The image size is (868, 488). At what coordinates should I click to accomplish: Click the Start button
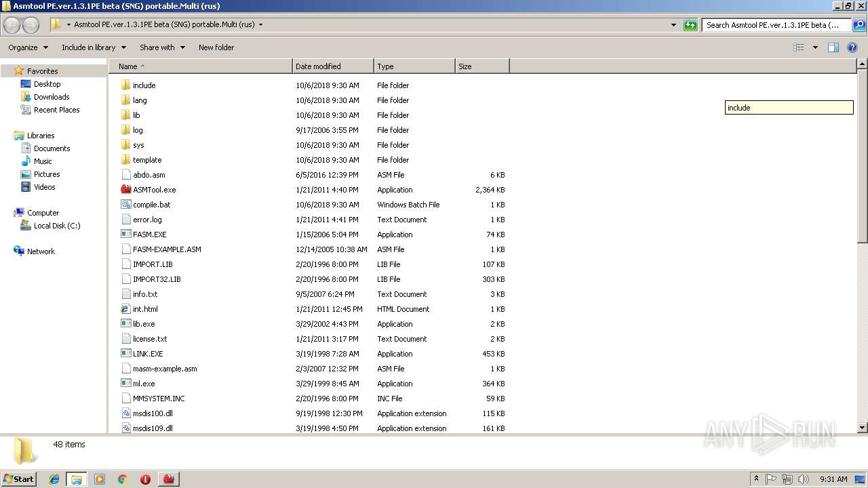point(18,479)
